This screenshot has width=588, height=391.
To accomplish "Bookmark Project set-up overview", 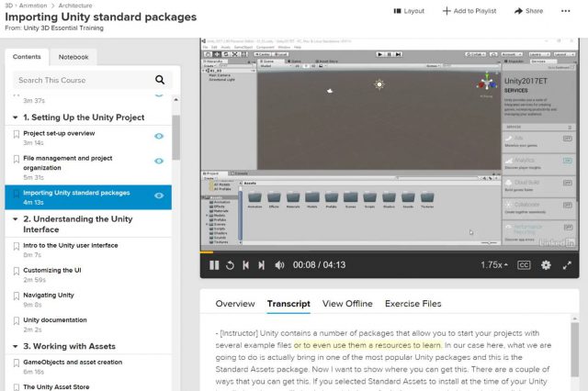I will [x=17, y=134].
